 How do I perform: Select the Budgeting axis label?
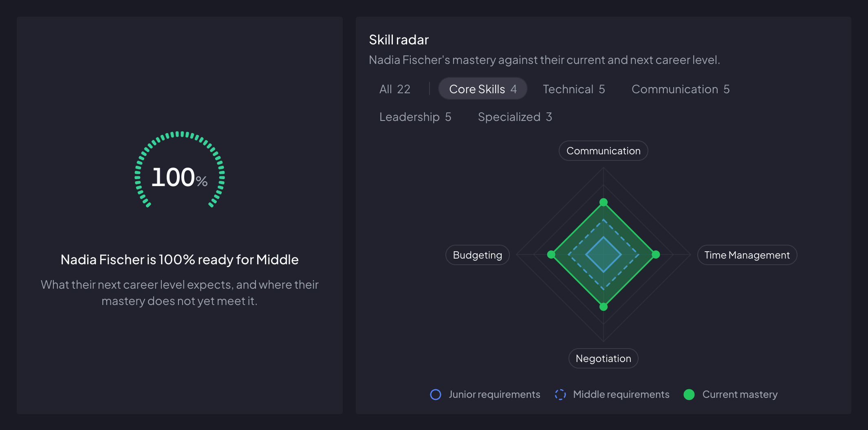(x=478, y=255)
